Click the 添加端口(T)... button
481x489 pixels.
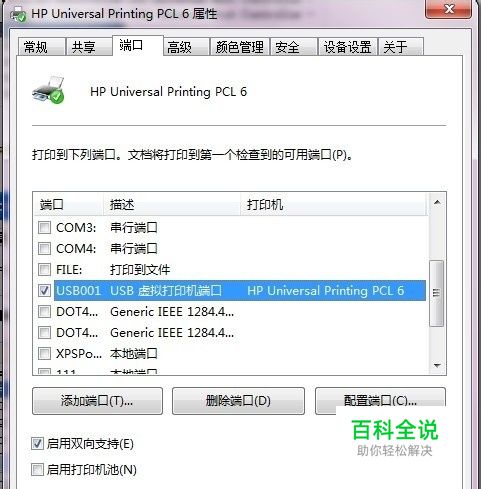tap(97, 401)
